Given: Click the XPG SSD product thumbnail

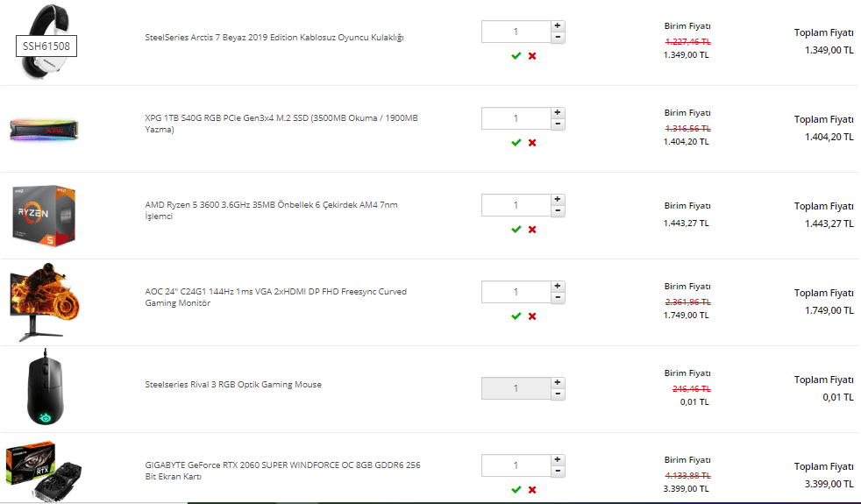Looking at the screenshot, I should point(44,130).
